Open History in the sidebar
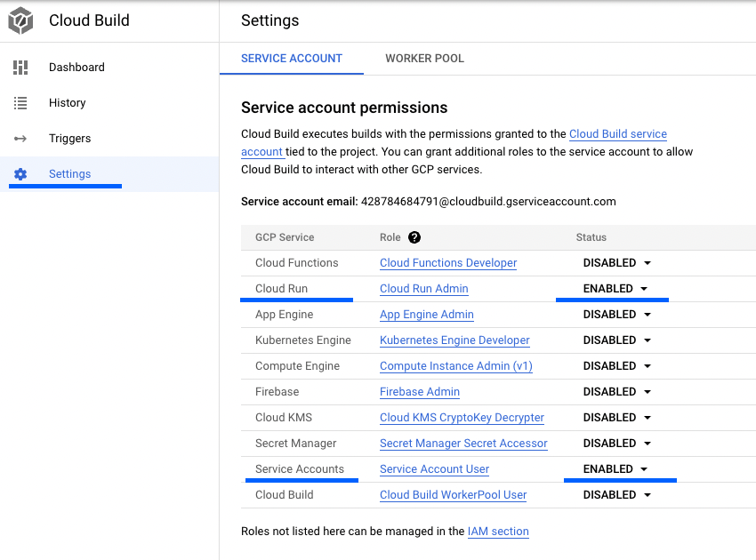Image resolution: width=756 pixels, height=560 pixels. pos(109,103)
